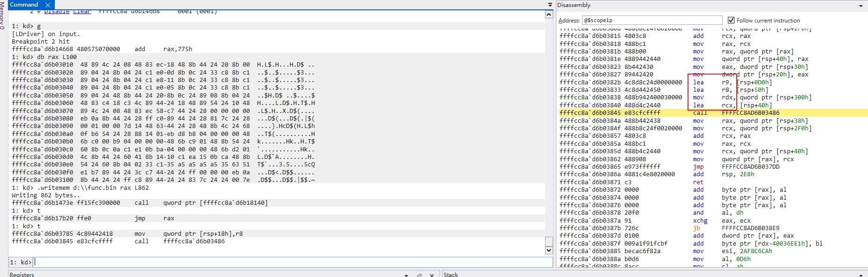Open Command window options dropdown
The image size is (868, 277).
pyautogui.click(x=550, y=5)
